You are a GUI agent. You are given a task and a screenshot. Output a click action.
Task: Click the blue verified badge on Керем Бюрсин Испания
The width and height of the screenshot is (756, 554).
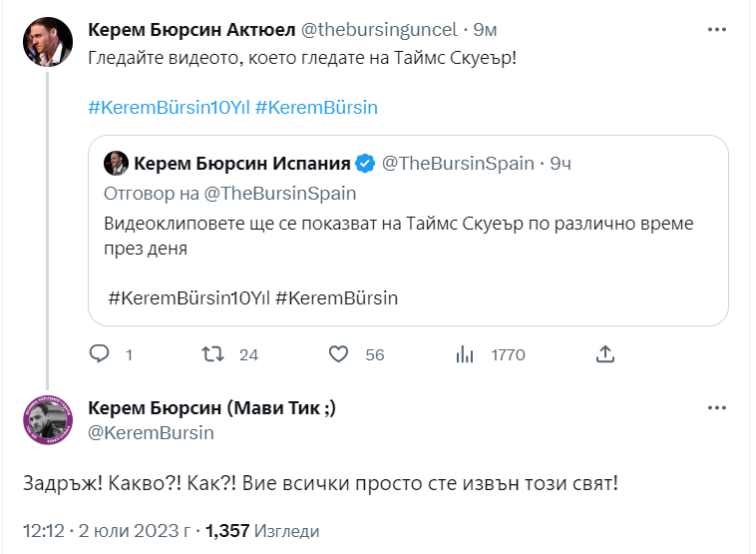[x=365, y=164]
